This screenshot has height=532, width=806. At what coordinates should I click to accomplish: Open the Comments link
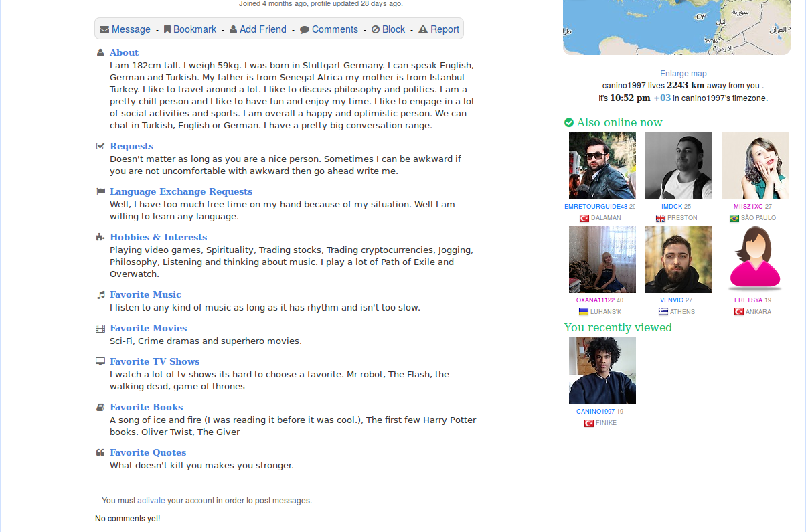tap(335, 29)
